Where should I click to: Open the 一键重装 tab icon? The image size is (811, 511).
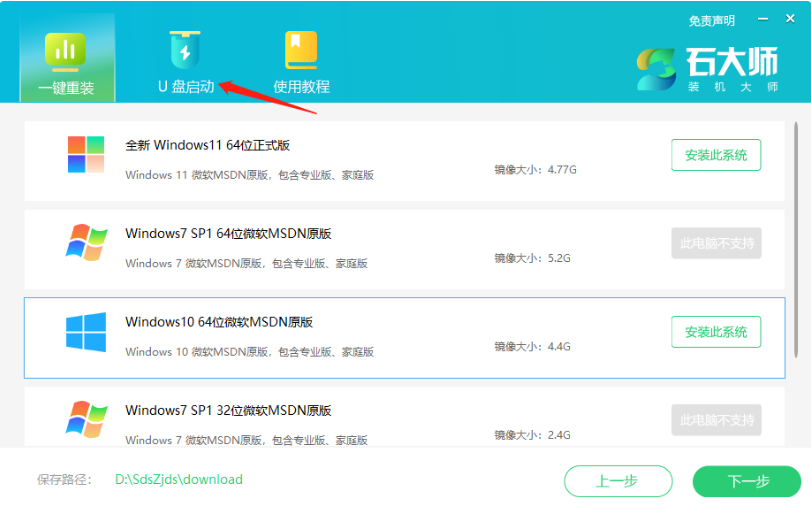(66, 51)
